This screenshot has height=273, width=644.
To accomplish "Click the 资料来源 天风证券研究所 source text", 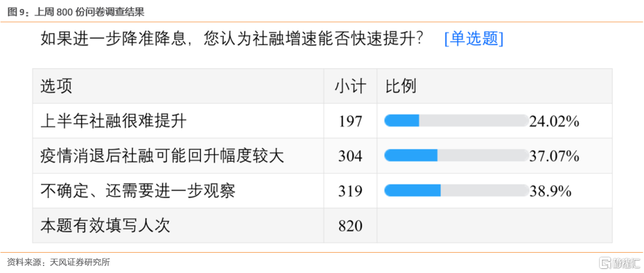I will point(58,262).
